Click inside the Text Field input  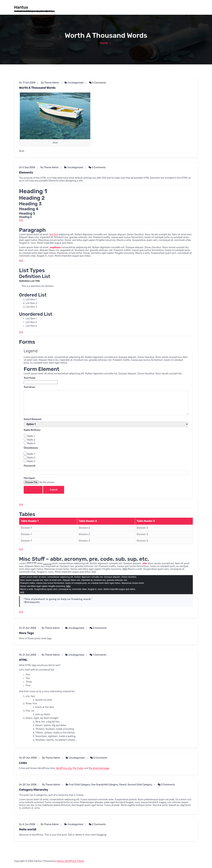click(40, 382)
